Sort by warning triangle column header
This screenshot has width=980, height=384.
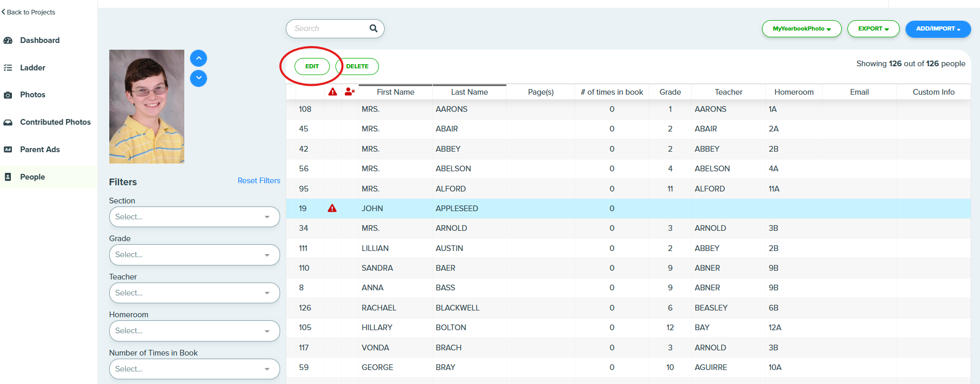point(332,92)
